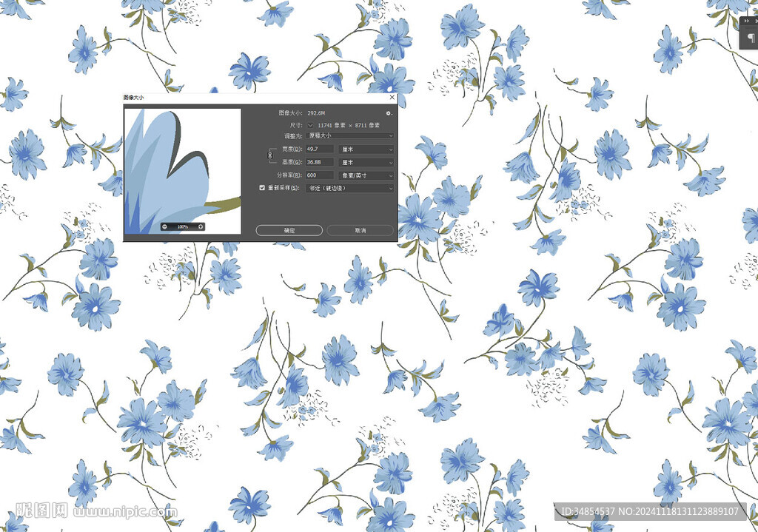Open the resample method dropdown 邻近(硬边缘)
Image resolution: width=758 pixels, height=532 pixels.
pyautogui.click(x=349, y=188)
